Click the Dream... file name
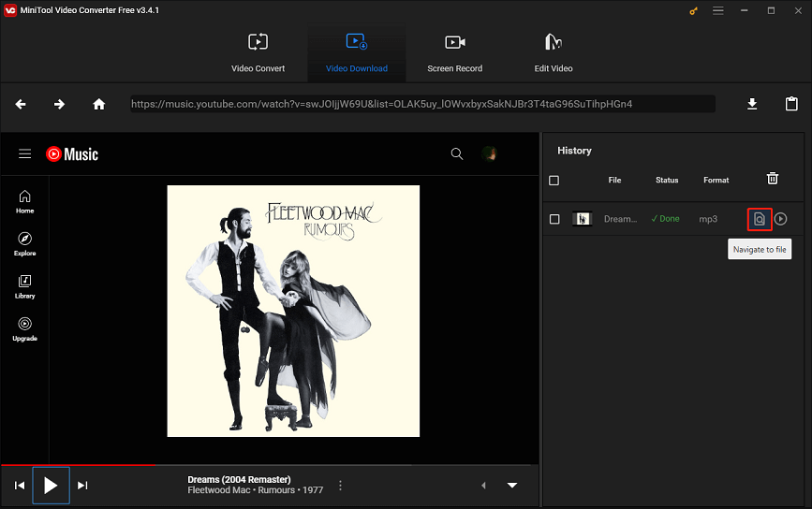 point(620,219)
